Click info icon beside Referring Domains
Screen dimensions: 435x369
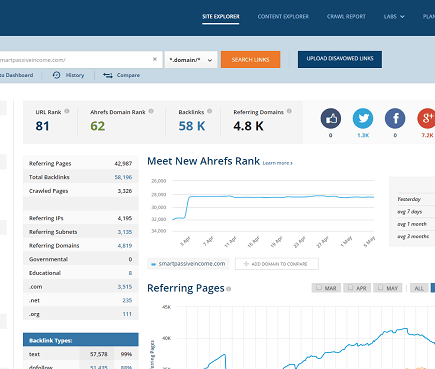pyautogui.click(x=289, y=111)
